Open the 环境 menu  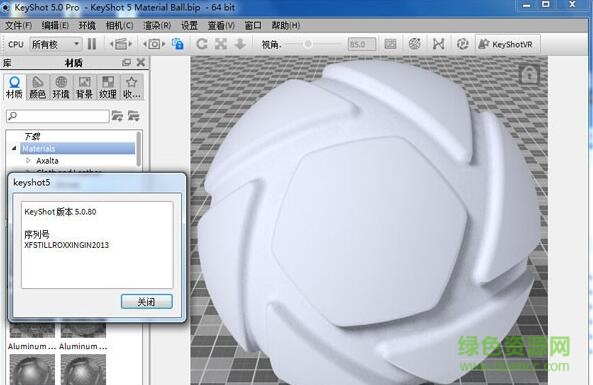tap(87, 25)
